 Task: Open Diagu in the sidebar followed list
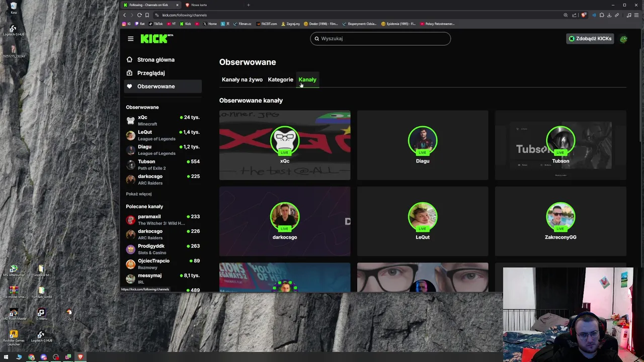coord(163,150)
